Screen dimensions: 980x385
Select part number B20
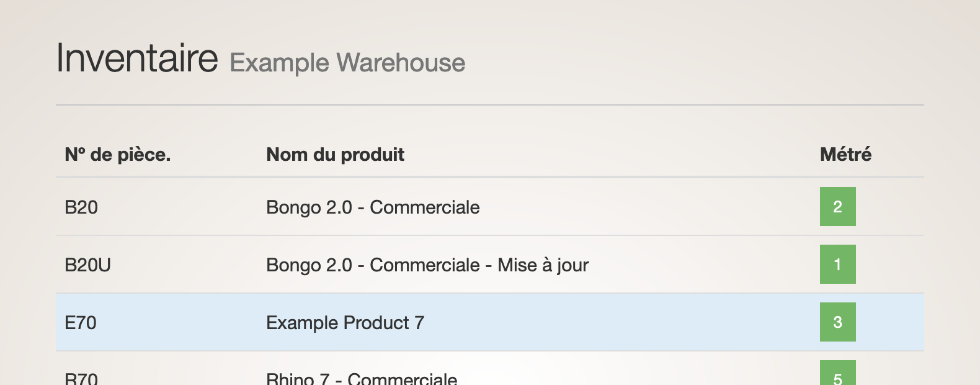(81, 207)
